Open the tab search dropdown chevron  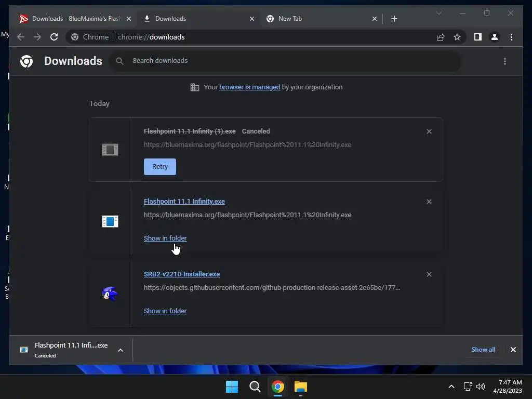pos(438,13)
